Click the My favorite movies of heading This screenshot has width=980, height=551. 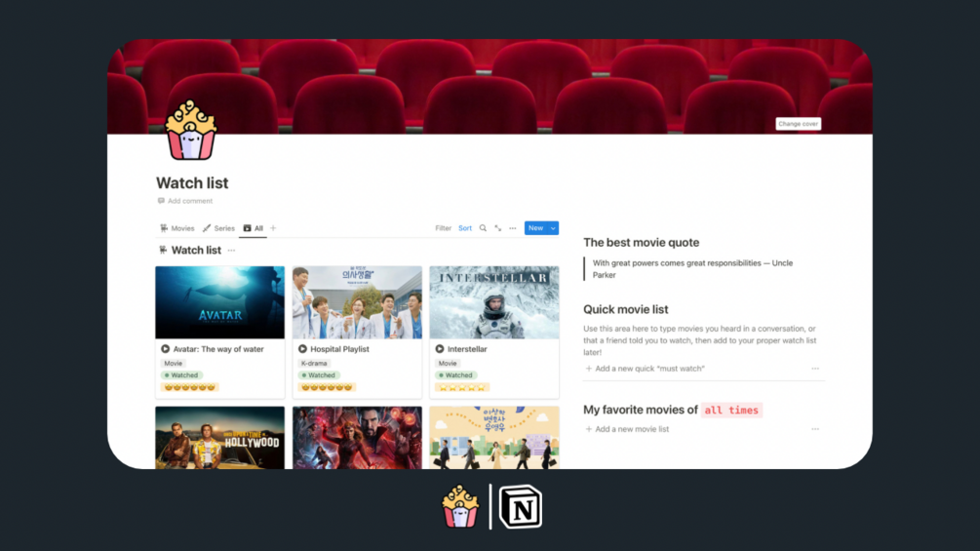click(x=640, y=410)
